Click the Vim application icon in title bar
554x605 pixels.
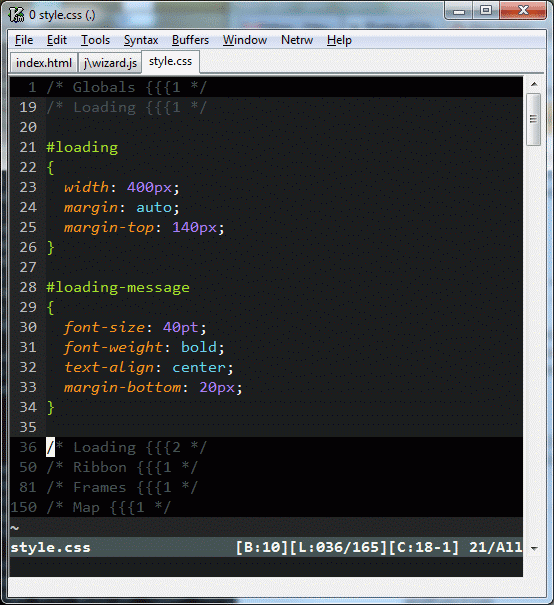click(16, 15)
